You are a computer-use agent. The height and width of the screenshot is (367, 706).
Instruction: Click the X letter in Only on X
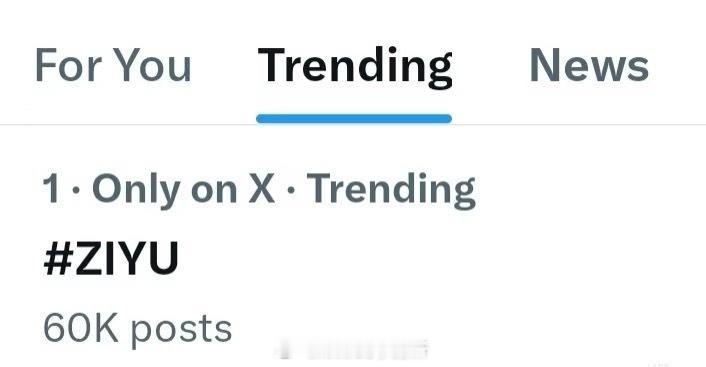click(261, 189)
